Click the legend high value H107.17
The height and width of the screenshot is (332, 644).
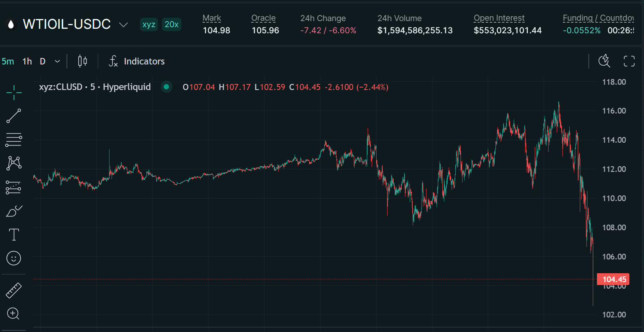click(235, 87)
